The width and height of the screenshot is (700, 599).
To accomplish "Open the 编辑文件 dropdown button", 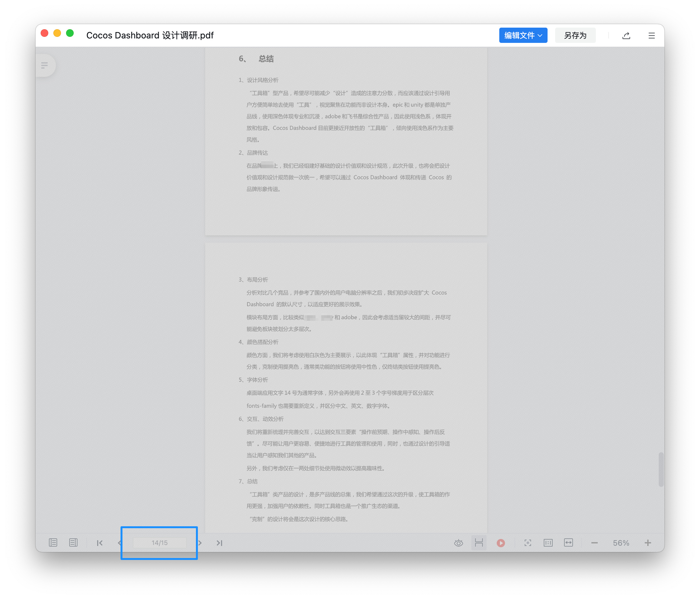I will (x=523, y=36).
